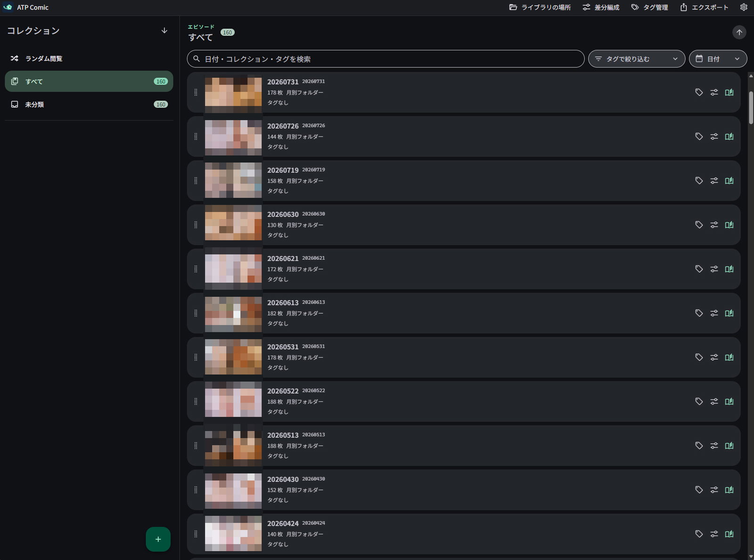Open the reader for episode 20260719
Viewport: 754px width, 560px height.
[x=729, y=181]
